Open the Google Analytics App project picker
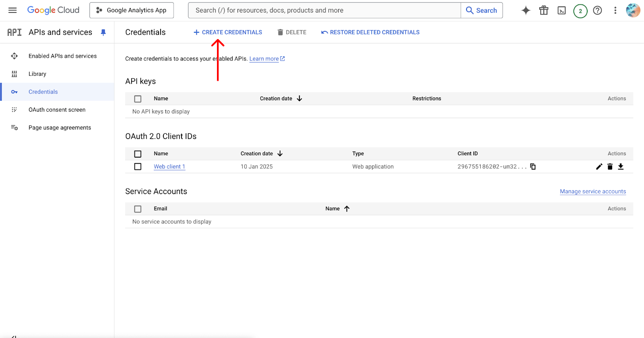The height and width of the screenshot is (338, 644). (x=132, y=10)
